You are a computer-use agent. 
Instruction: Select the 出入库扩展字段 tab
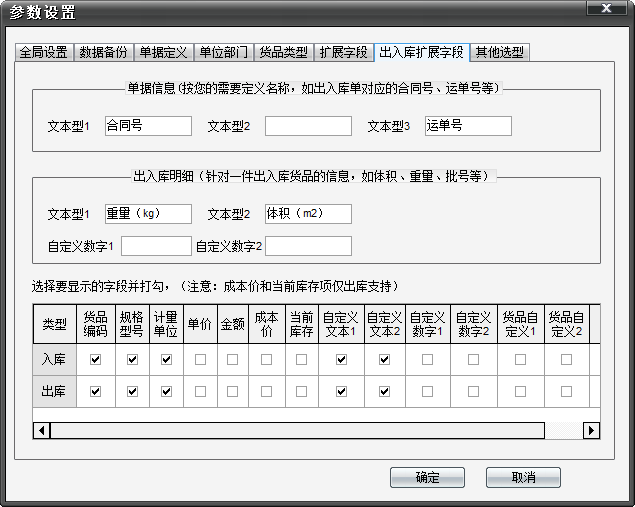(x=422, y=52)
